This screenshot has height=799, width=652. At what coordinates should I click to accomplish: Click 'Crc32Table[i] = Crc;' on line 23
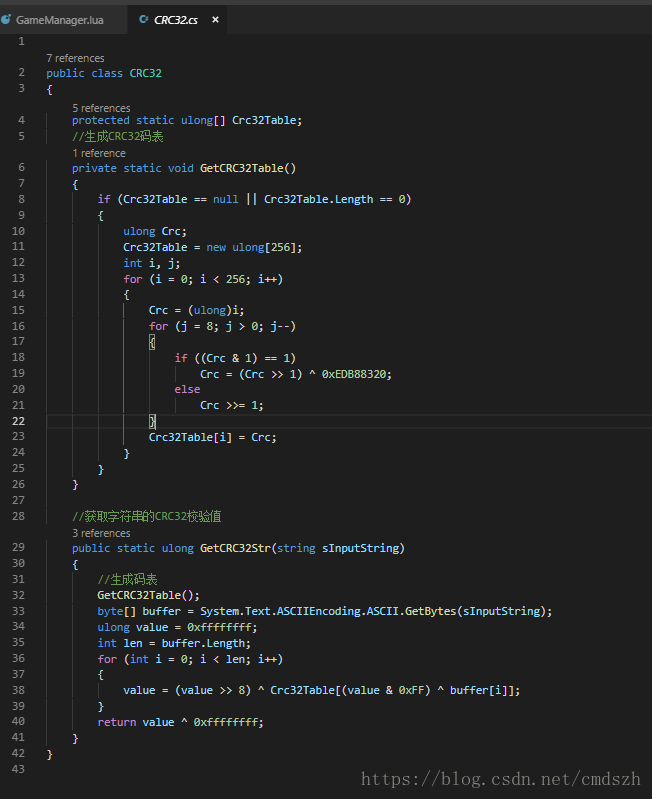(212, 437)
